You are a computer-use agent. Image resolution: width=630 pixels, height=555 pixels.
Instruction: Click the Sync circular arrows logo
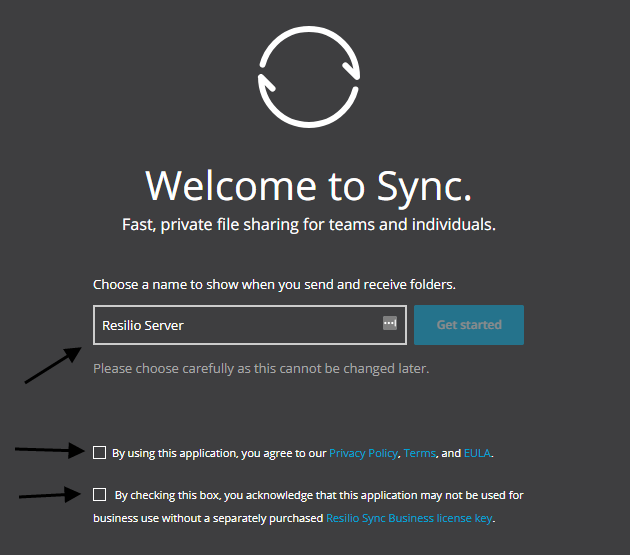pyautogui.click(x=309, y=77)
